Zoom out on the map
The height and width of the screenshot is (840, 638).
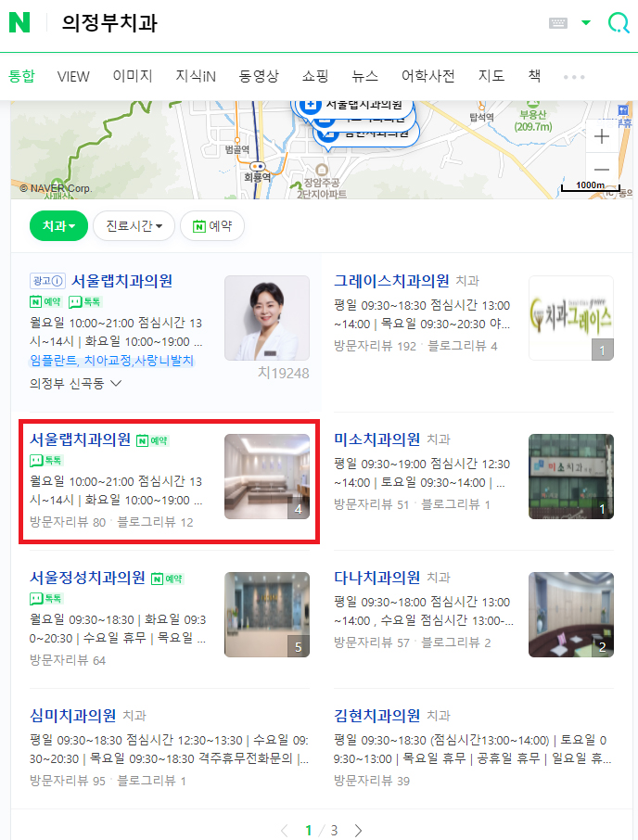602,170
